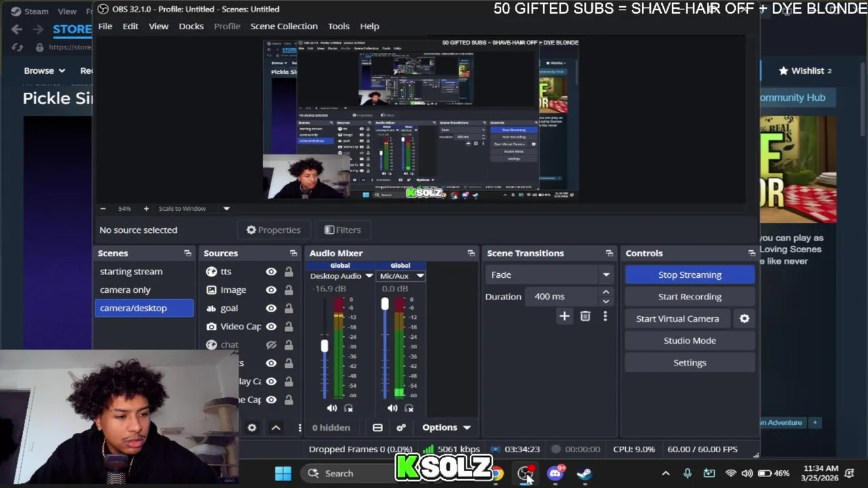The image size is (868, 488).
Task: Hide the Image source
Action: [x=271, y=289]
